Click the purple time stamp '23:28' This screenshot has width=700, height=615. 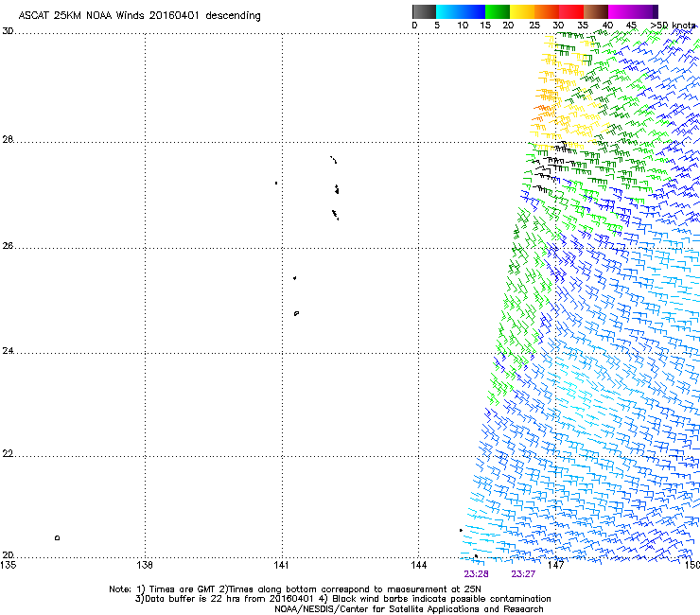pyautogui.click(x=476, y=574)
